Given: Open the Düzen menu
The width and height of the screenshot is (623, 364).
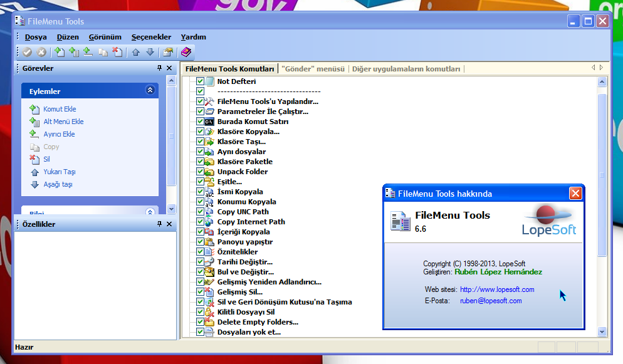Looking at the screenshot, I should coord(68,37).
